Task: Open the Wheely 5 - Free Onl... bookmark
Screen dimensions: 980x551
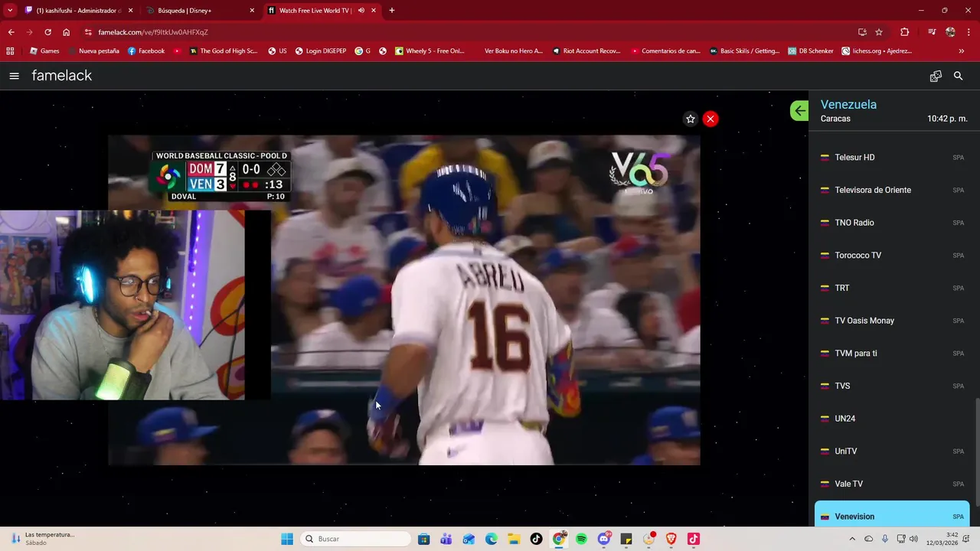Action: (x=430, y=51)
